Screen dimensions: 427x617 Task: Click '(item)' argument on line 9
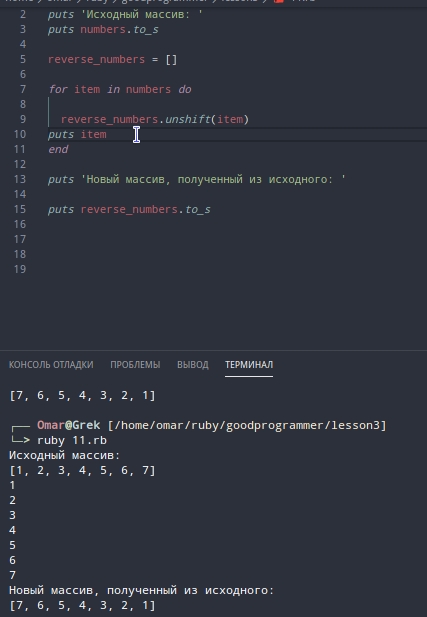pos(230,119)
